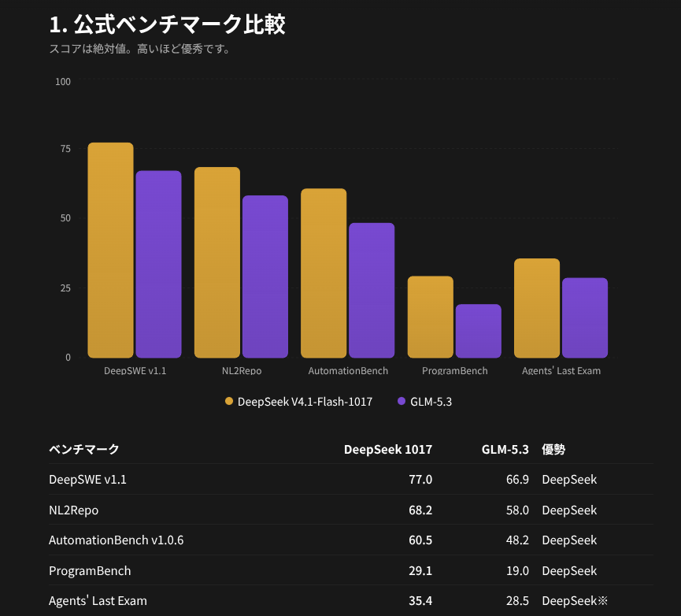Click the y-axis value 25

tap(65, 288)
